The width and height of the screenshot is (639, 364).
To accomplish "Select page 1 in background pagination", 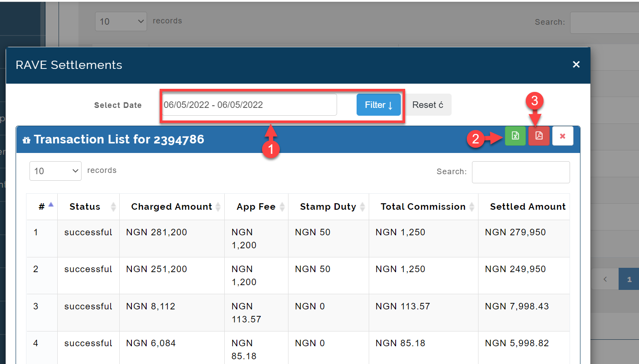I will click(x=629, y=279).
